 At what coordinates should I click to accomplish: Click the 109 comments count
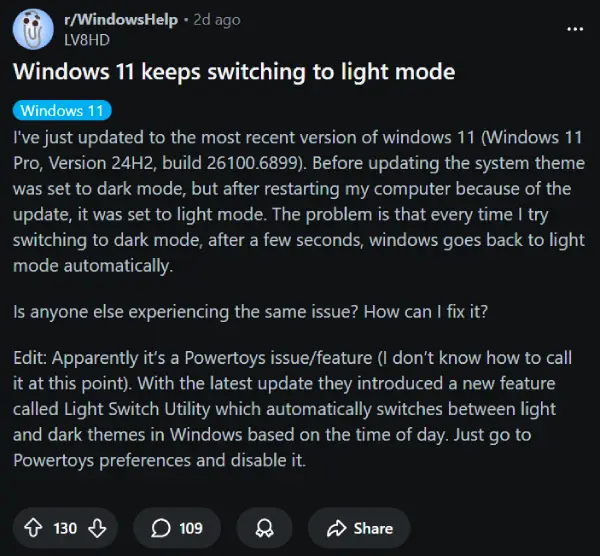click(x=190, y=528)
